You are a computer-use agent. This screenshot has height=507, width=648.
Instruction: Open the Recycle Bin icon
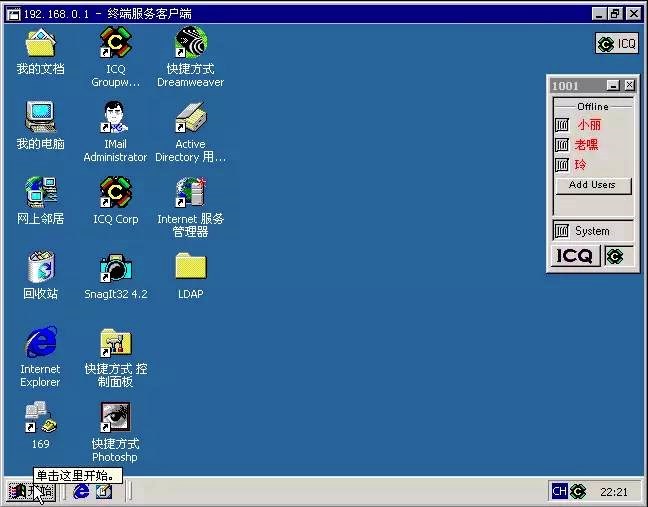(40, 268)
